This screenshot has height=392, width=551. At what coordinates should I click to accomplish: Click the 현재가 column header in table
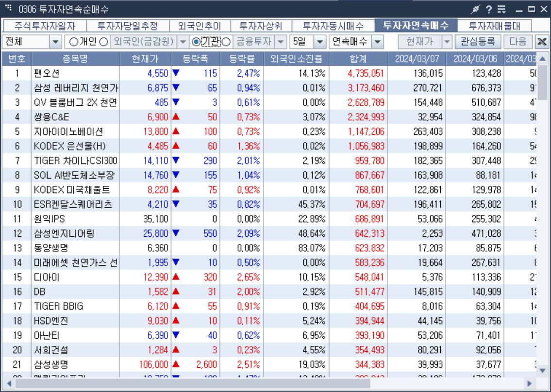(x=145, y=58)
